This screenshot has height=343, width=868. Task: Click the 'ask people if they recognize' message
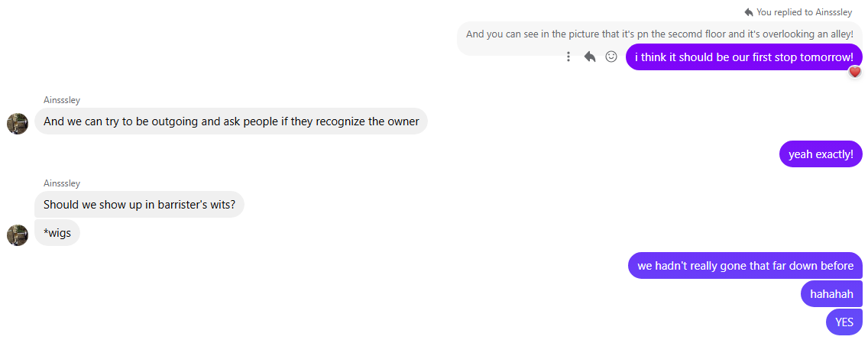coord(231,121)
